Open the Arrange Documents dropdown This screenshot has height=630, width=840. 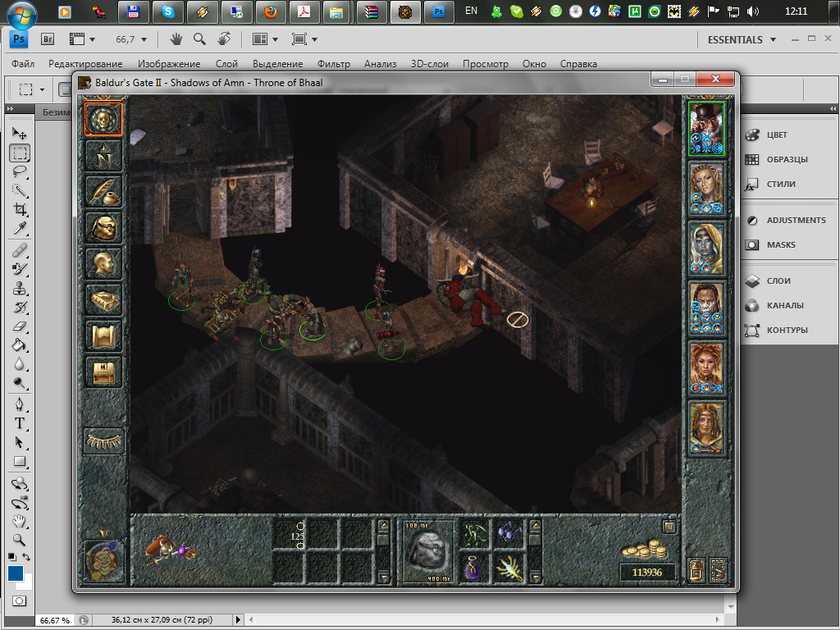tap(265, 39)
